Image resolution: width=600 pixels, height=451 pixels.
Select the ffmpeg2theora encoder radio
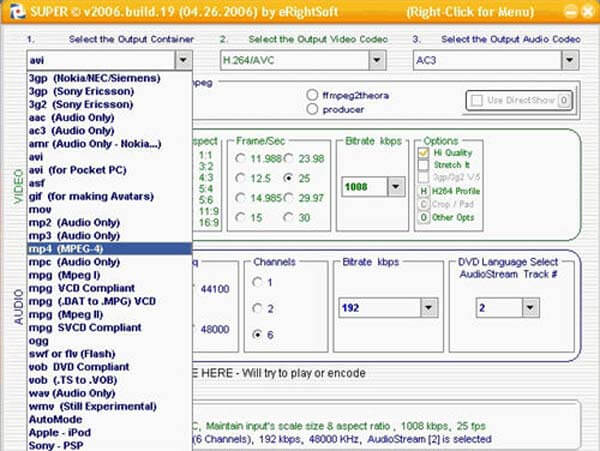coord(312,95)
